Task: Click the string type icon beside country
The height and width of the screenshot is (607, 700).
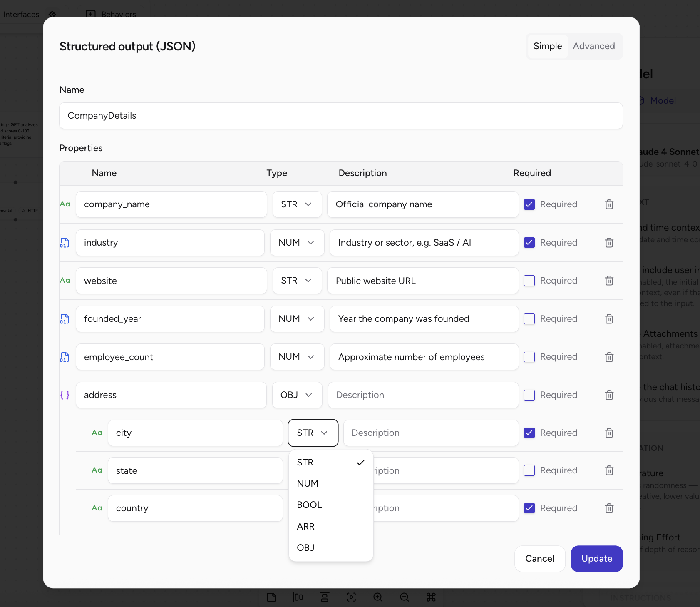Action: pos(97,508)
